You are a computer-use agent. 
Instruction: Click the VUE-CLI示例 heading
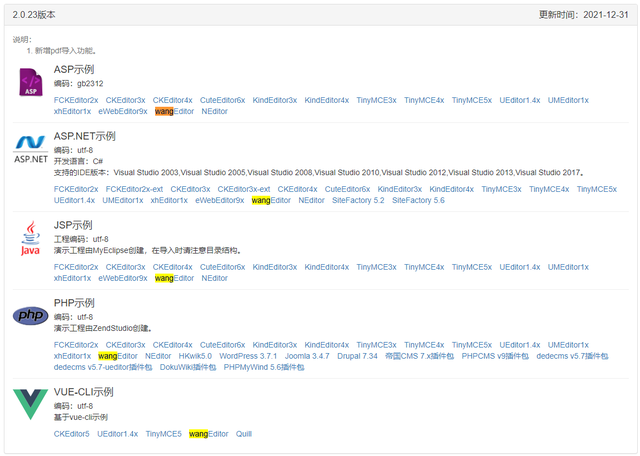[84, 392]
